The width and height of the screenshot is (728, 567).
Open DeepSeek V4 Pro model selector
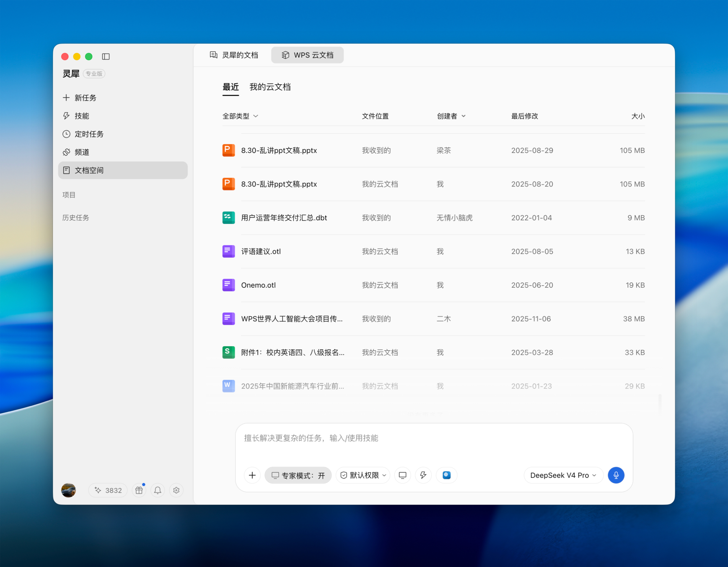tap(564, 475)
